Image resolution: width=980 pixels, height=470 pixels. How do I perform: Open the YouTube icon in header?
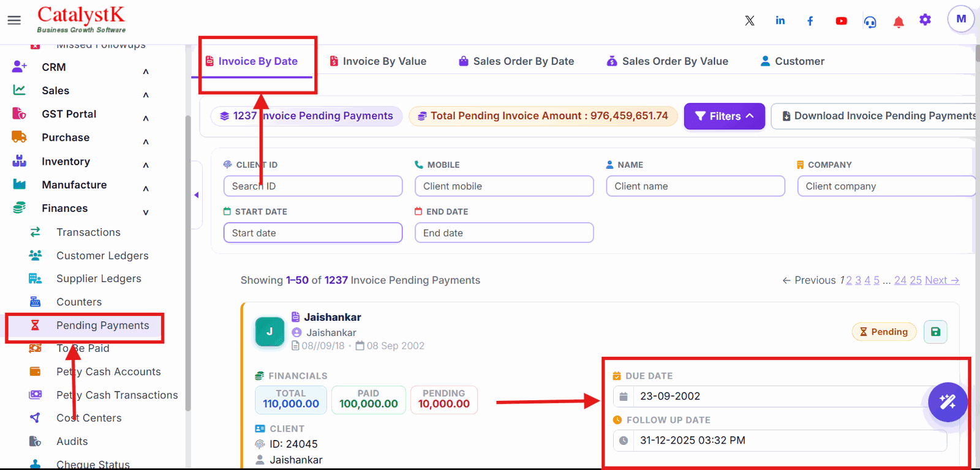coord(841,21)
